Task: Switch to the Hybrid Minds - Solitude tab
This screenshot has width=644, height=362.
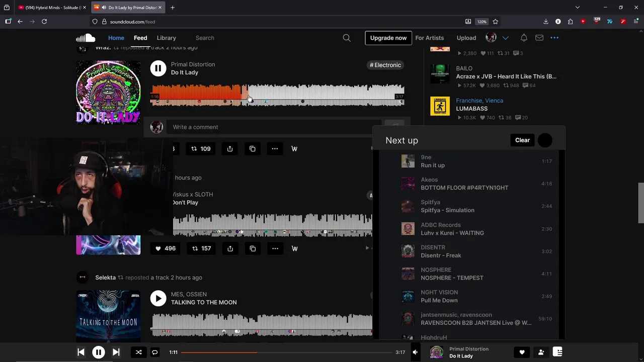Action: tap(52, 8)
